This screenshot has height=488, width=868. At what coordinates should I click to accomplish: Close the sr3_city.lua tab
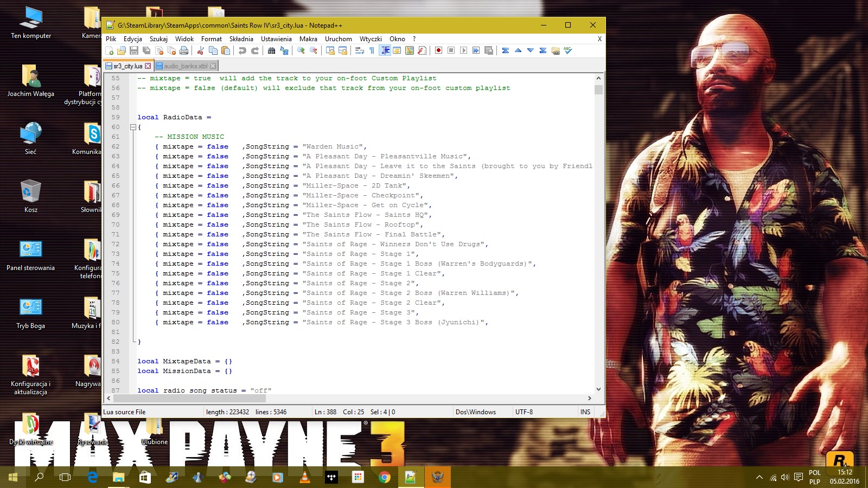pyautogui.click(x=148, y=66)
